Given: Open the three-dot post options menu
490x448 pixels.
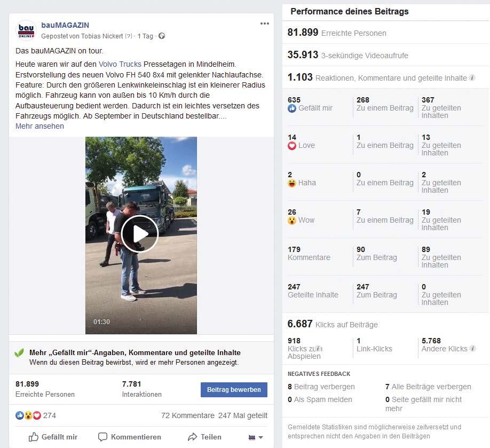Looking at the screenshot, I should click(x=264, y=23).
